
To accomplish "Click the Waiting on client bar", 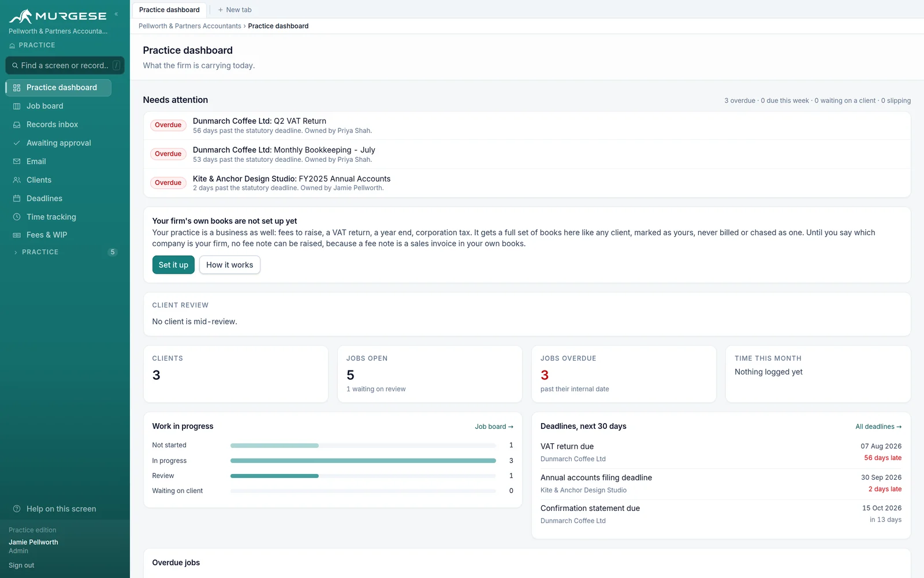I will [363, 491].
